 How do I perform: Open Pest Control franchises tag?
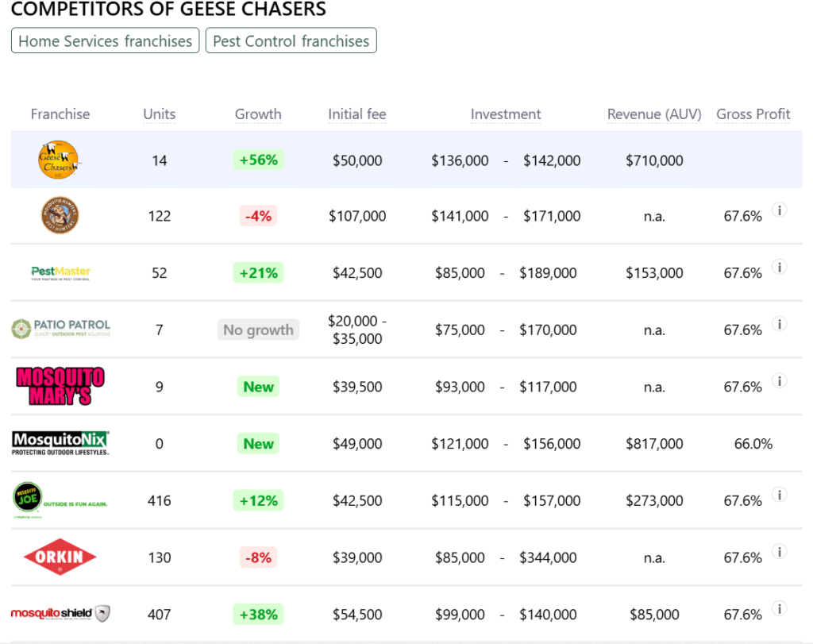click(x=291, y=40)
